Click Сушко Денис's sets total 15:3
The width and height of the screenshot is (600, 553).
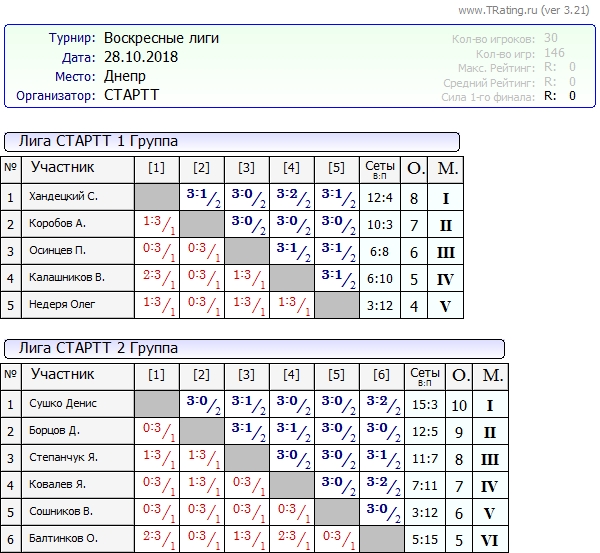click(425, 404)
